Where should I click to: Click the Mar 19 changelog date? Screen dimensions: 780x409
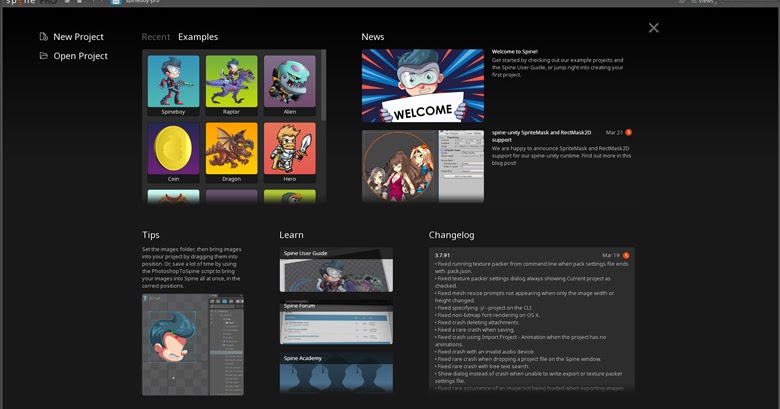tap(611, 255)
